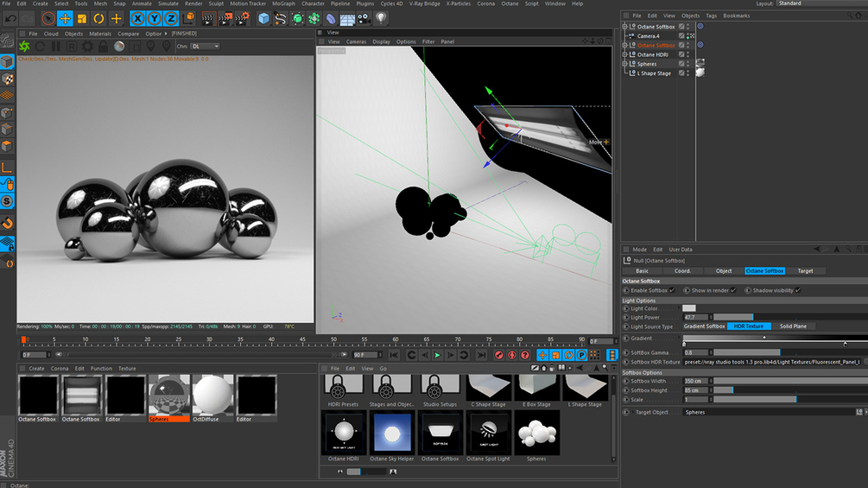Expand the Octane HDRI object in tree

[625, 54]
